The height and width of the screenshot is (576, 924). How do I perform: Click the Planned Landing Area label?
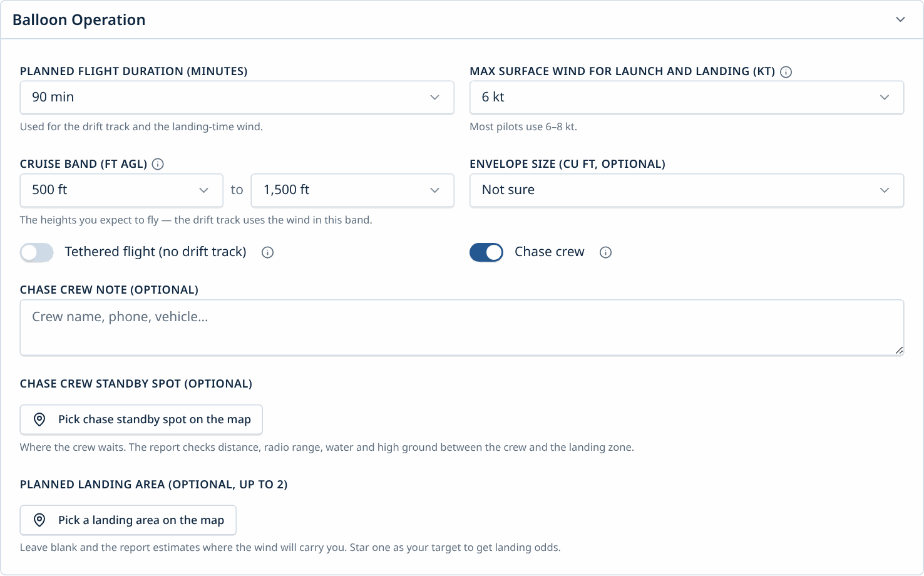pos(154,485)
